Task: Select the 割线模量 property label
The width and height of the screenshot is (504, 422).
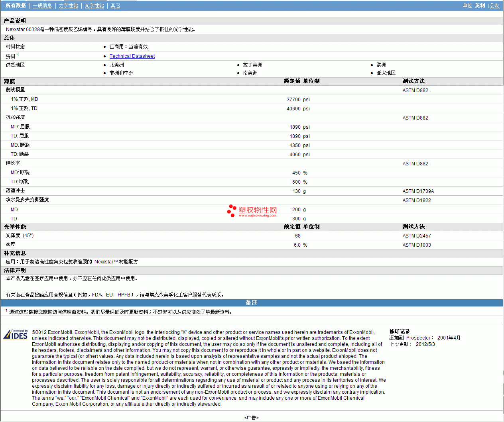Action: tap(16, 90)
